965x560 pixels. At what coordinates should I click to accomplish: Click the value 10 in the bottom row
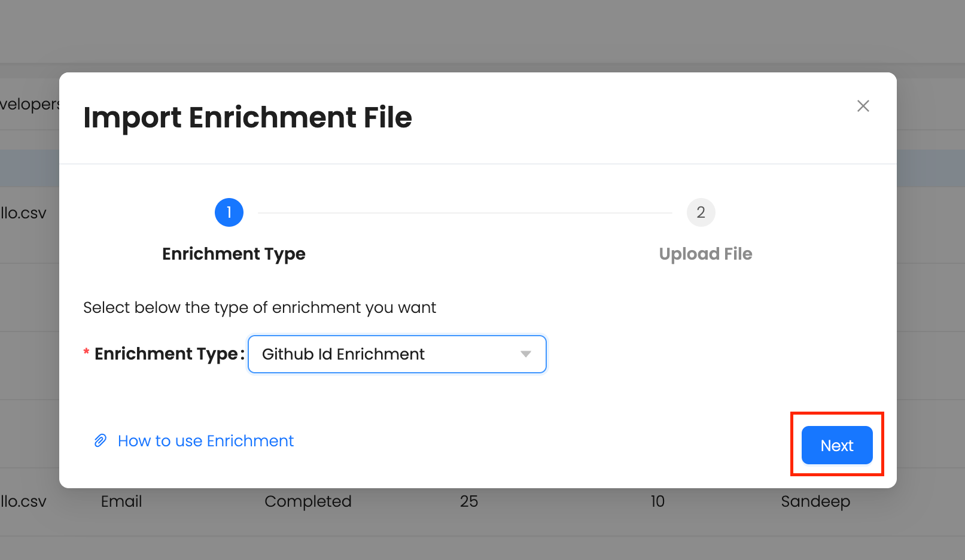[x=657, y=501]
